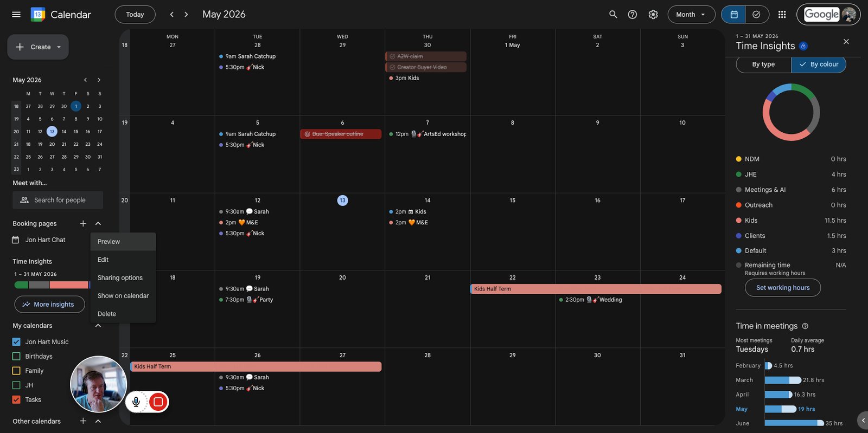The image size is (868, 433).
Task: Switch to calendar view icon
Action: click(x=733, y=15)
